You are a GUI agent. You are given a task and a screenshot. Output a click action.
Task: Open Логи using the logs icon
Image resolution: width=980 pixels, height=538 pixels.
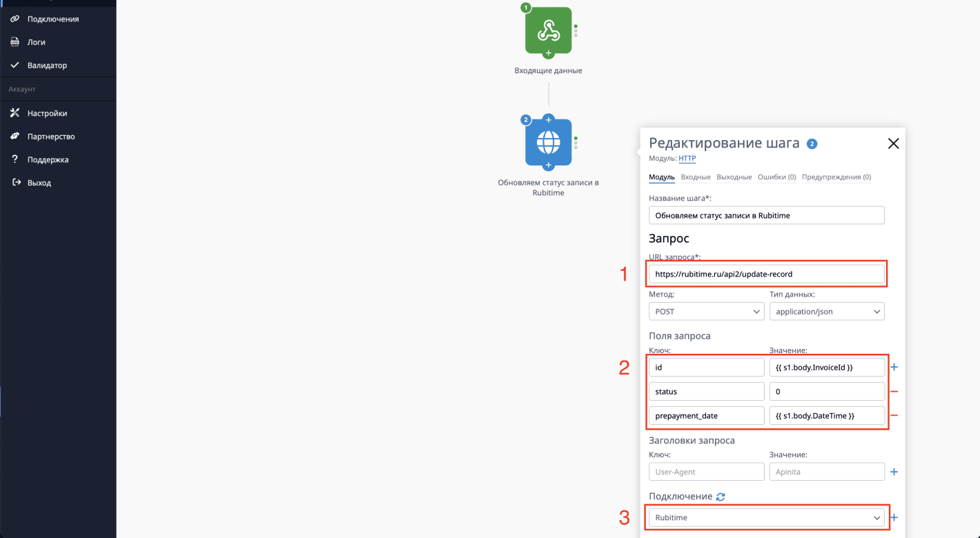coord(17,42)
